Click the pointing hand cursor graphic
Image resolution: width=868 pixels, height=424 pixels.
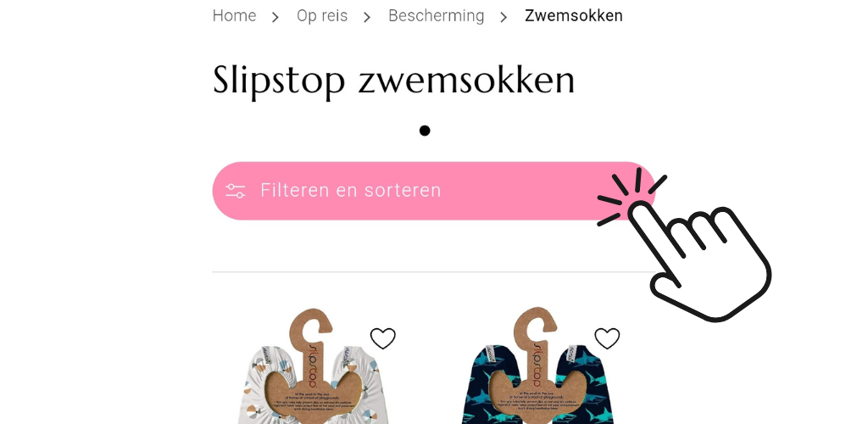pos(699,260)
